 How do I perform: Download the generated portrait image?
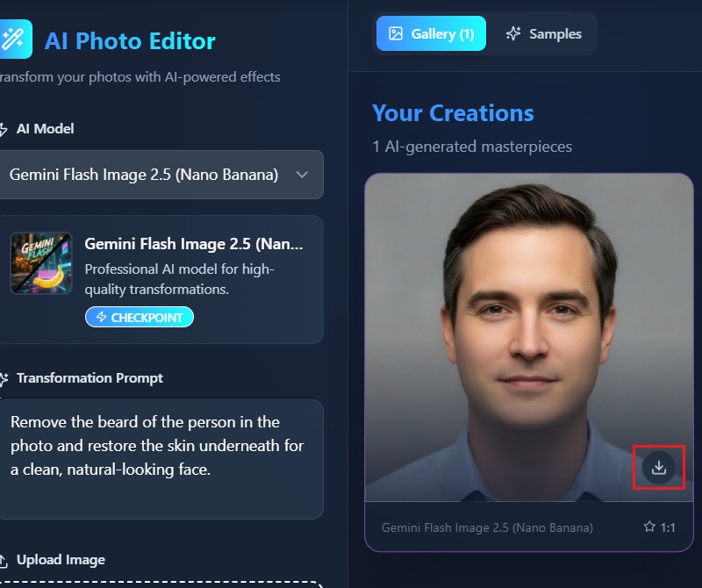click(x=659, y=468)
